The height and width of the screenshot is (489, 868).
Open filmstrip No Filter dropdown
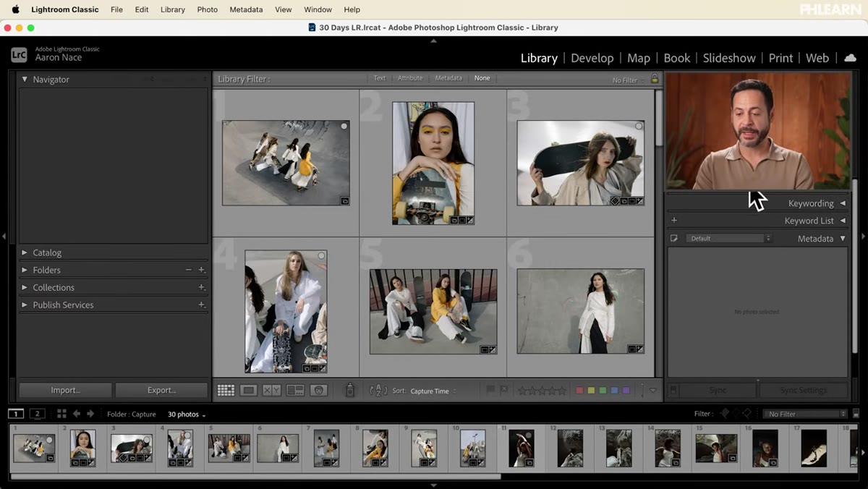(x=805, y=414)
